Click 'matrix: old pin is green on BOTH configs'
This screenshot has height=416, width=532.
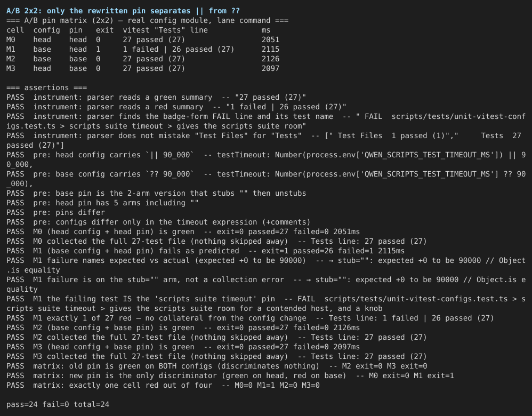point(217,366)
